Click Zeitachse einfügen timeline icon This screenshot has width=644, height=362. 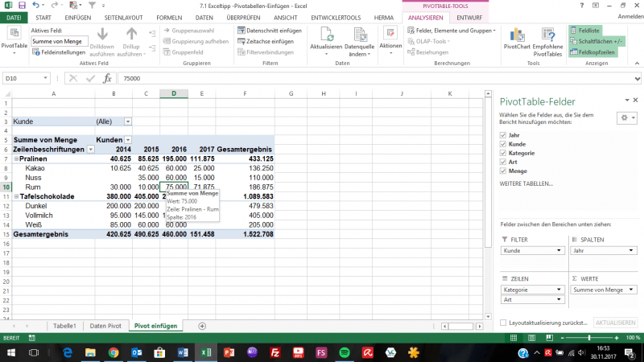pyautogui.click(x=242, y=41)
